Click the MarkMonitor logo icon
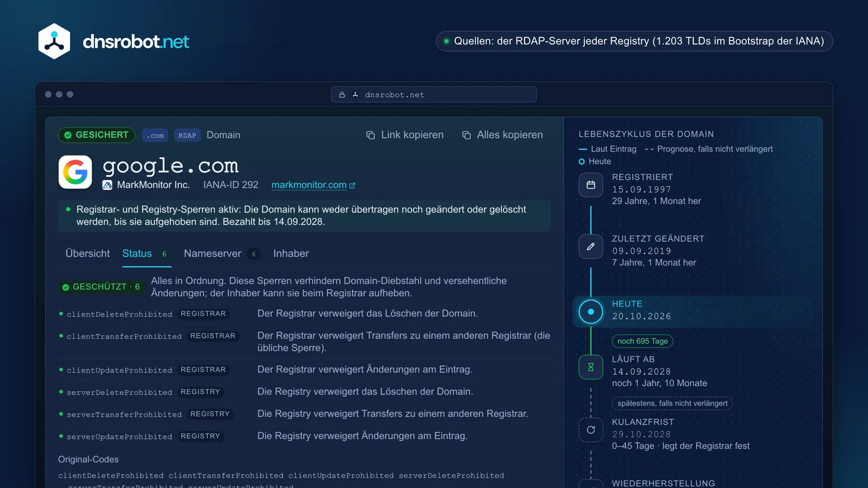Screen dimensions: 868x488 (x=107, y=185)
